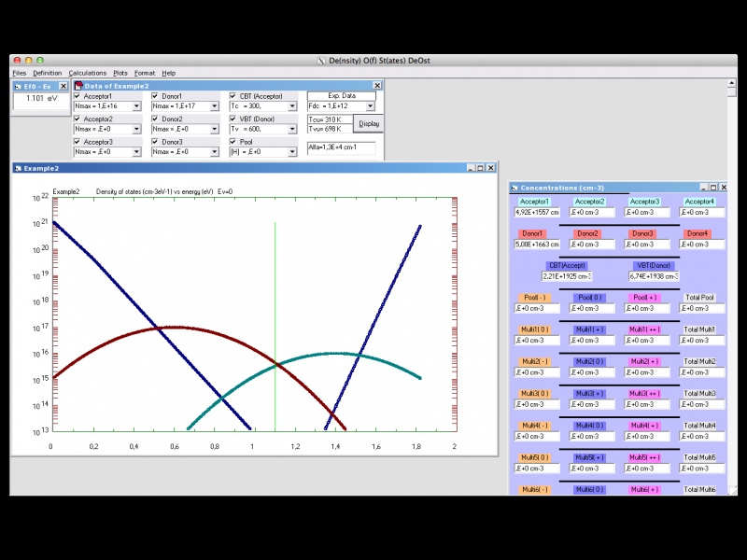Click the Data of Example2 window icon
The height and width of the screenshot is (560, 747).
tap(78, 86)
